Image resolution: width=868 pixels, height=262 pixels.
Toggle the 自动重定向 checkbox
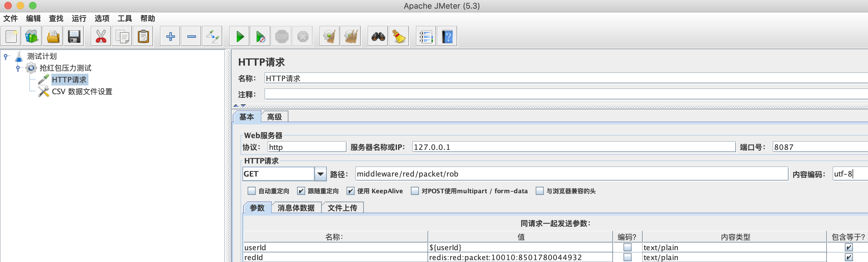tap(251, 191)
